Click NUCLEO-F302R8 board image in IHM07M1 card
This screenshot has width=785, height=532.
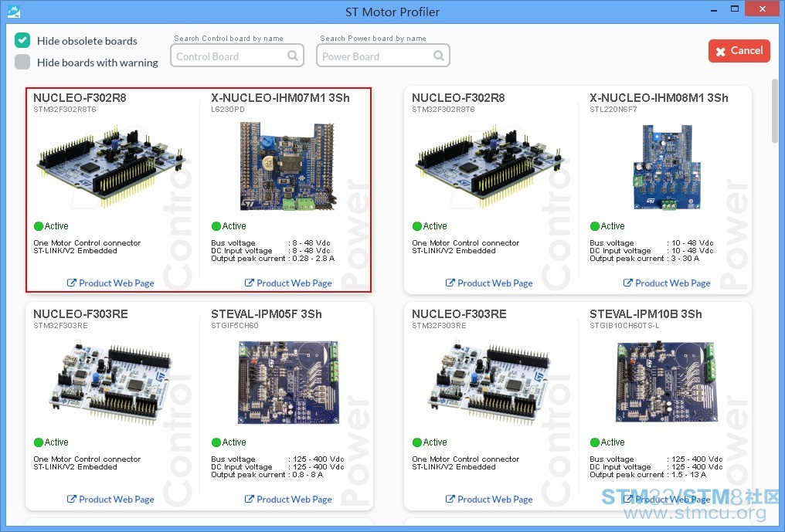(111, 167)
